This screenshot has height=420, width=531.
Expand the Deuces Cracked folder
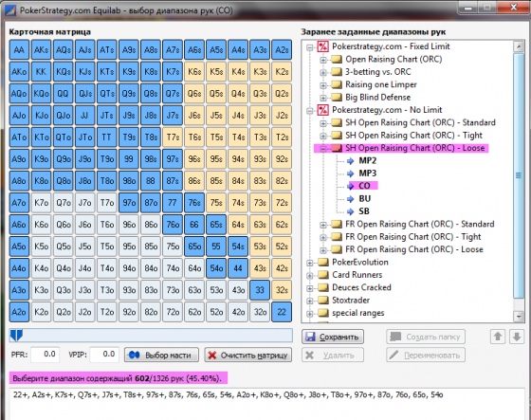309,288
